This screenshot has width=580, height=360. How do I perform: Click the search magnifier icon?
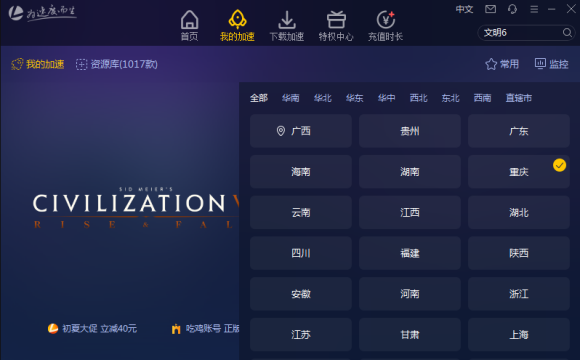[567, 33]
